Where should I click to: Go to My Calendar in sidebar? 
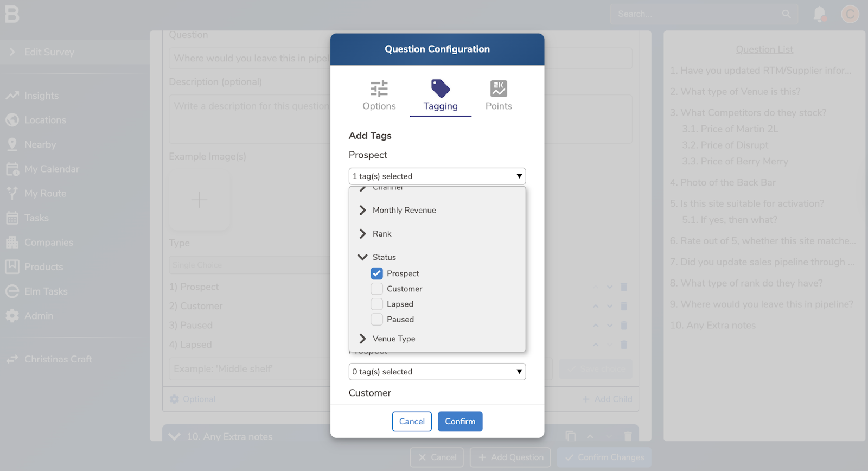click(51, 169)
